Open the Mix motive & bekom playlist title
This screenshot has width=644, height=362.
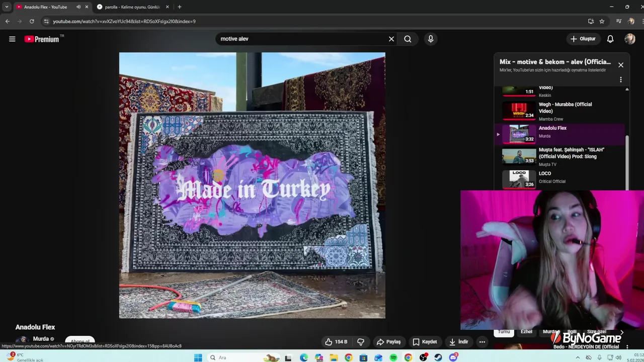click(x=555, y=62)
